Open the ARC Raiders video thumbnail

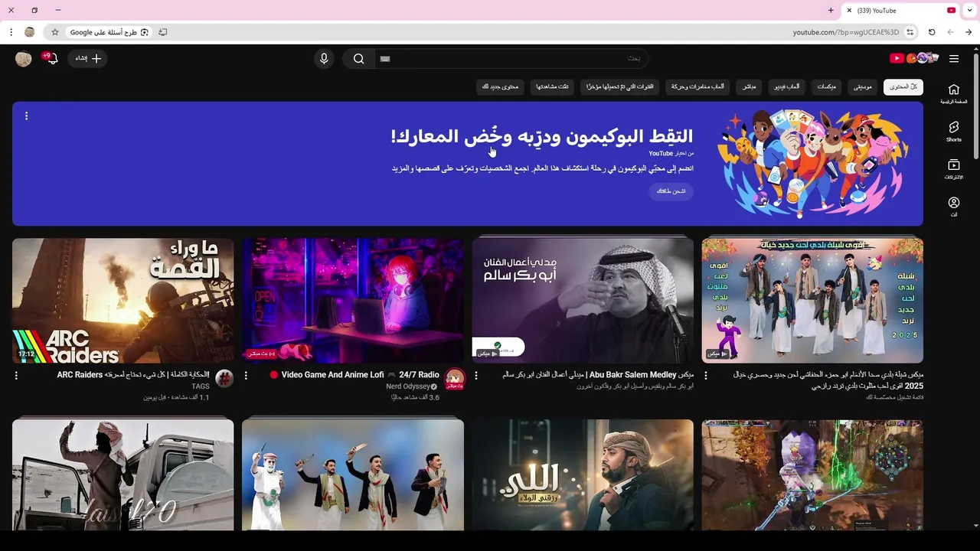click(x=123, y=300)
